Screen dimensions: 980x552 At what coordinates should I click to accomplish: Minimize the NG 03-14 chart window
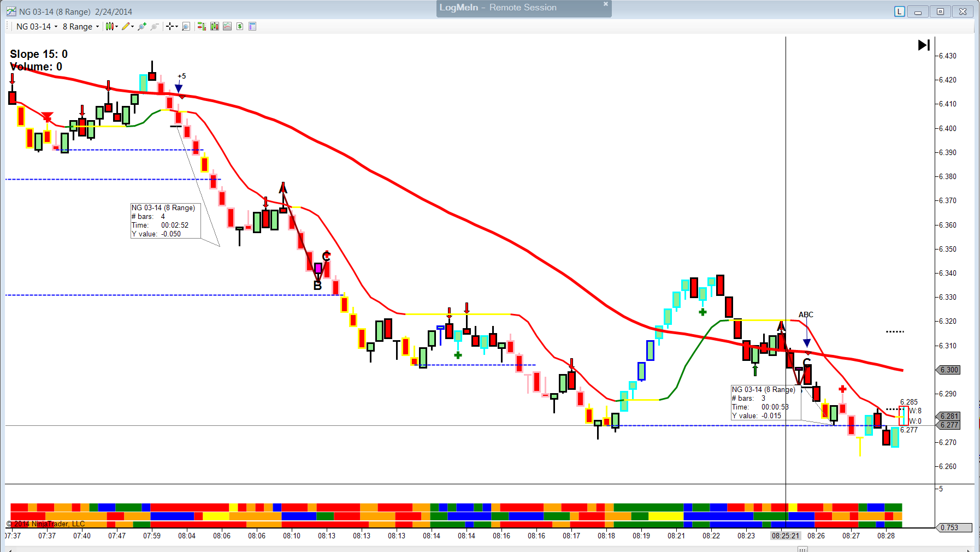click(918, 11)
